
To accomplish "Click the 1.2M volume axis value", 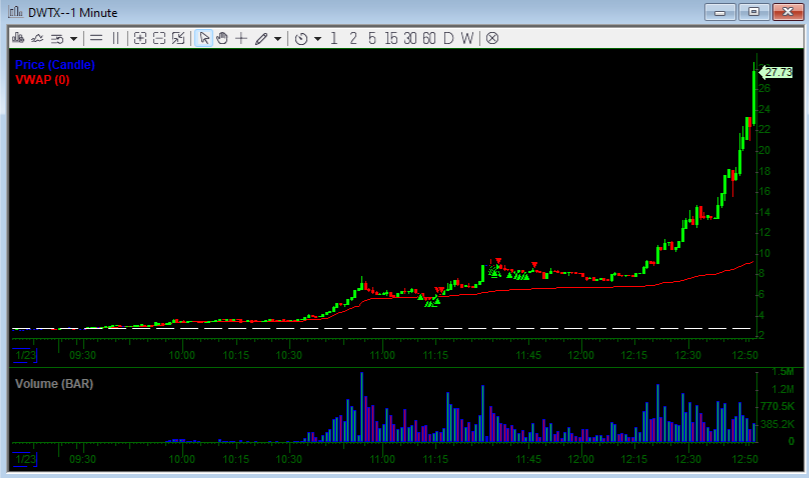I will 782,389.
